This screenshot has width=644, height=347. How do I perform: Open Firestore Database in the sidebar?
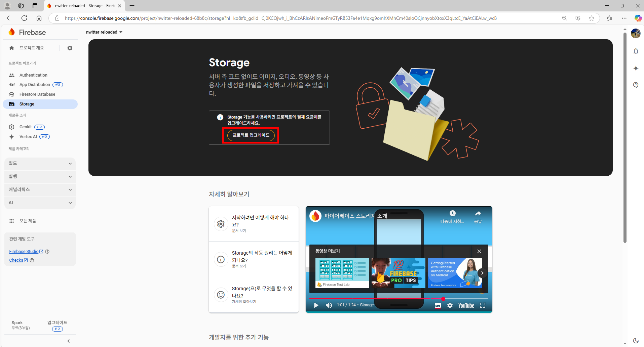tap(37, 94)
